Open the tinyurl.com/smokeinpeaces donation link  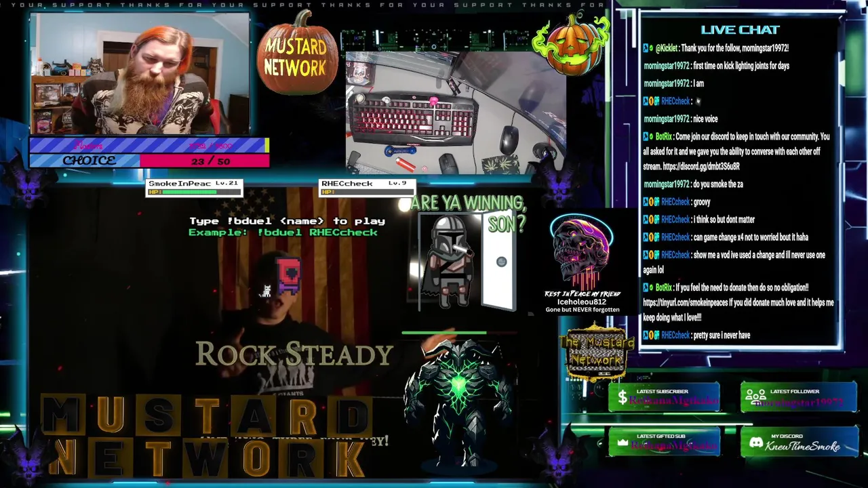[685, 302]
